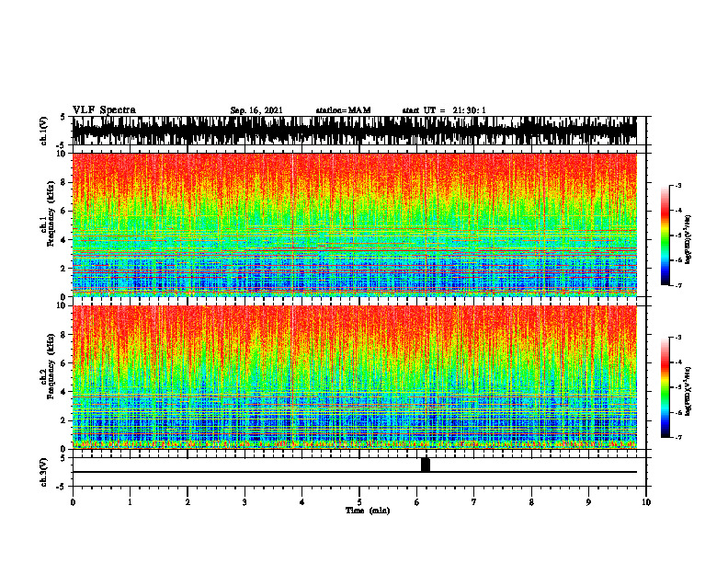This screenshot has height=563, width=728.
Task: Click the time axis tick label "8"
Action: coord(531,502)
